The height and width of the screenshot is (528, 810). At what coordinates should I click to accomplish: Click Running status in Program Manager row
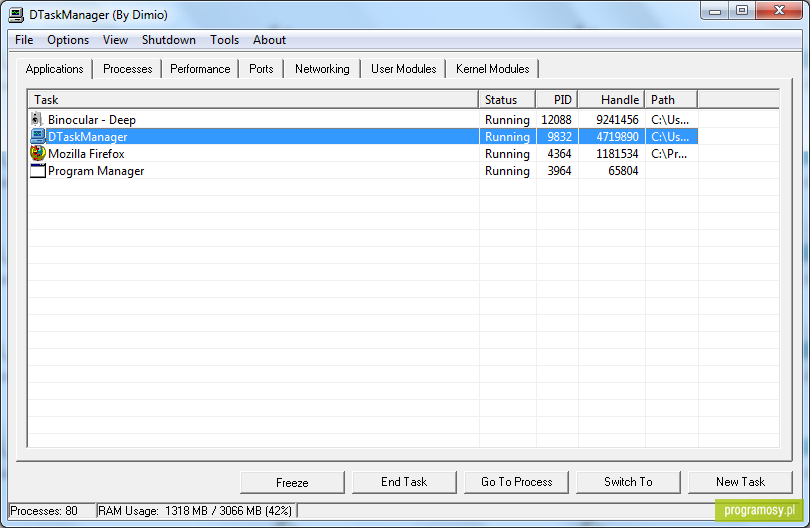coord(507,171)
